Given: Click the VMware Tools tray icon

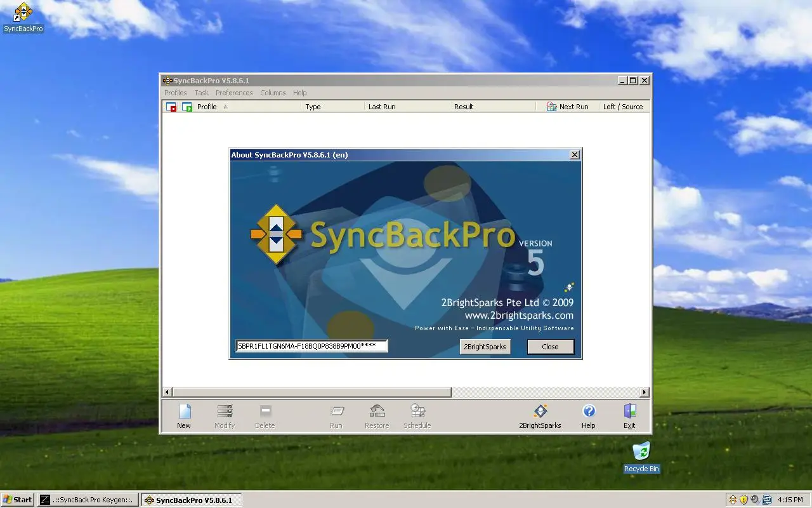Looking at the screenshot, I should point(766,500).
